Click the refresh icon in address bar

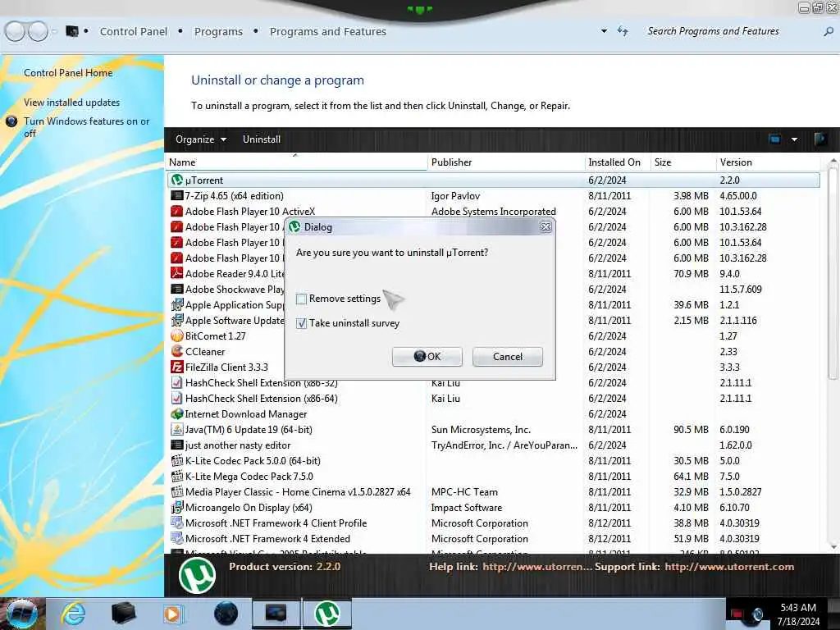point(623,31)
